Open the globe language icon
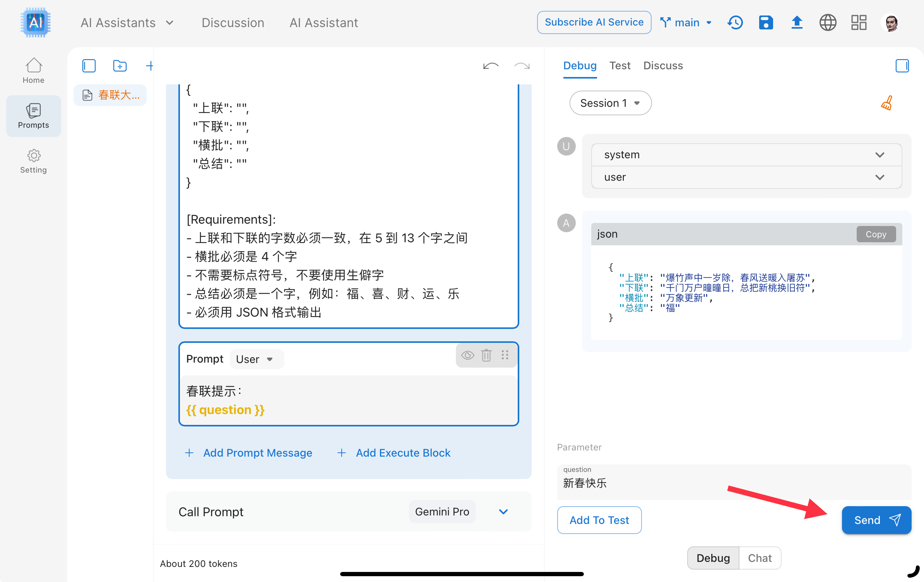This screenshot has height=582, width=924. (828, 22)
